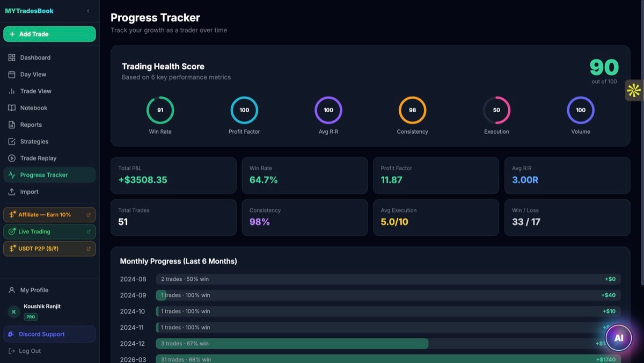
Task: Select the Trade Replay play icon
Action: pos(12,158)
